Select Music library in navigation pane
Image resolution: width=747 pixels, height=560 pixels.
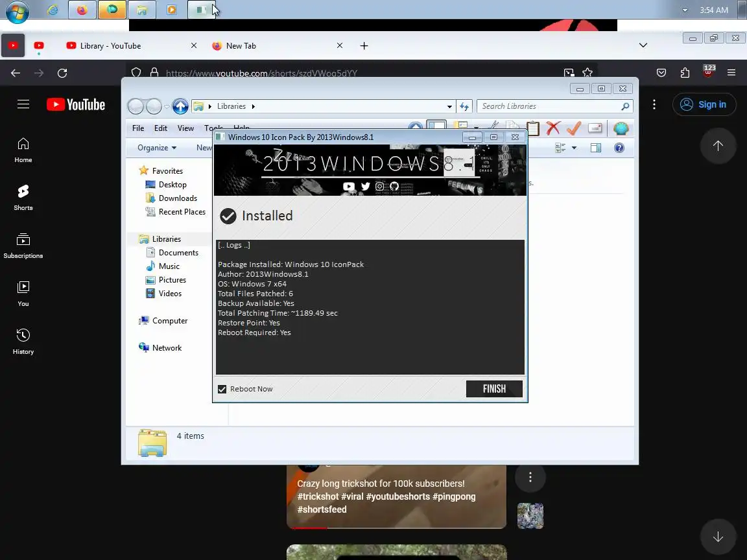click(169, 266)
